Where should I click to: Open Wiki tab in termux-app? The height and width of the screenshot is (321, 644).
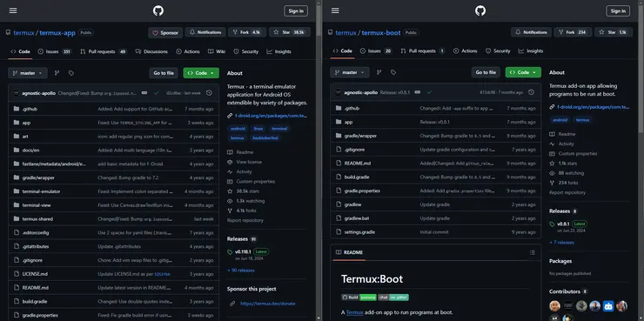(x=217, y=51)
